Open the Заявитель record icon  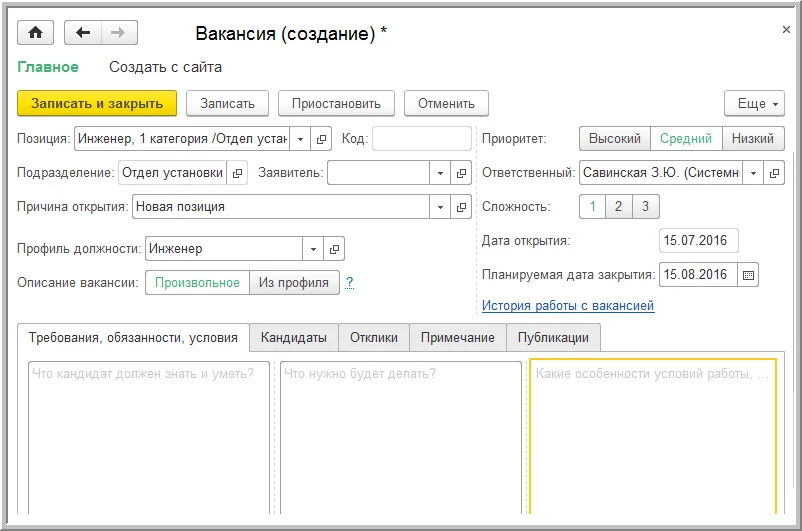tap(461, 173)
